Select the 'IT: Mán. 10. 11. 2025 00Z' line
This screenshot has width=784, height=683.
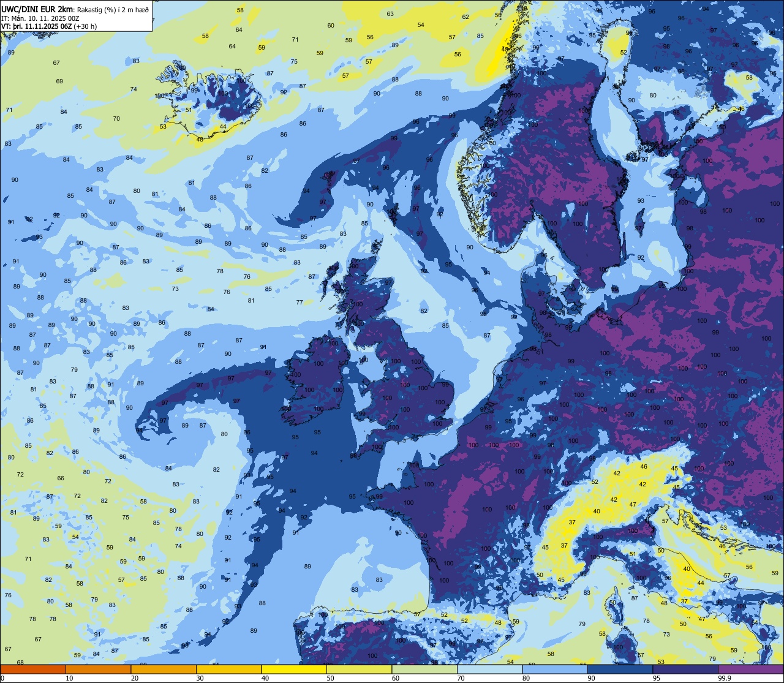(x=40, y=18)
